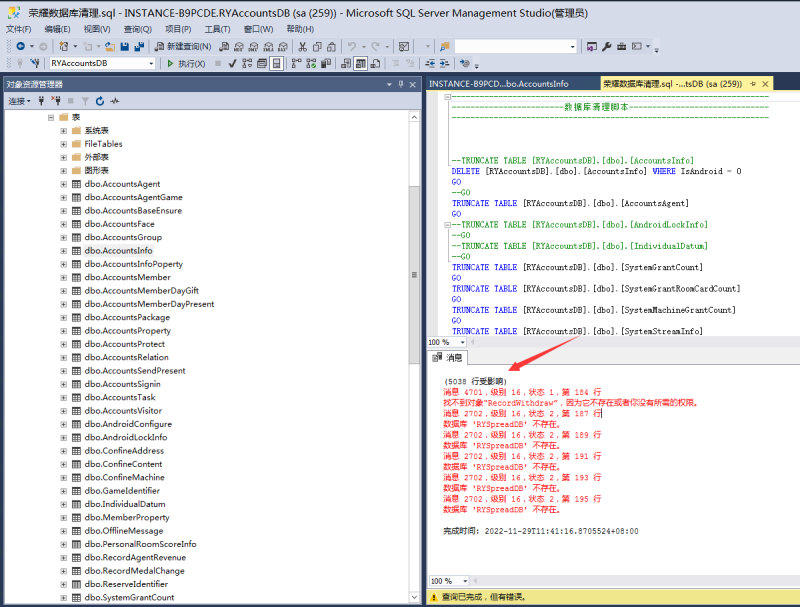Screen dimensions: 800x607
Task: Click connect plug icon in Object Explorer
Action: point(42,101)
